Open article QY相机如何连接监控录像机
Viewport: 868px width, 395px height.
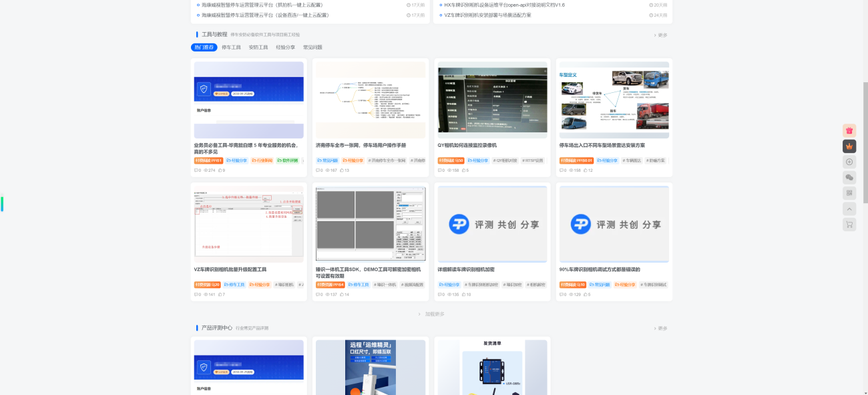pos(467,145)
